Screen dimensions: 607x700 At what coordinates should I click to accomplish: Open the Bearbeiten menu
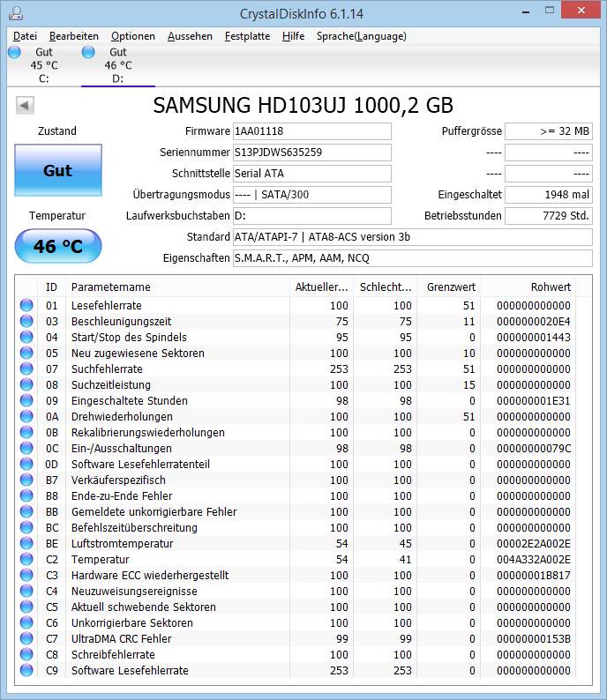click(x=74, y=36)
